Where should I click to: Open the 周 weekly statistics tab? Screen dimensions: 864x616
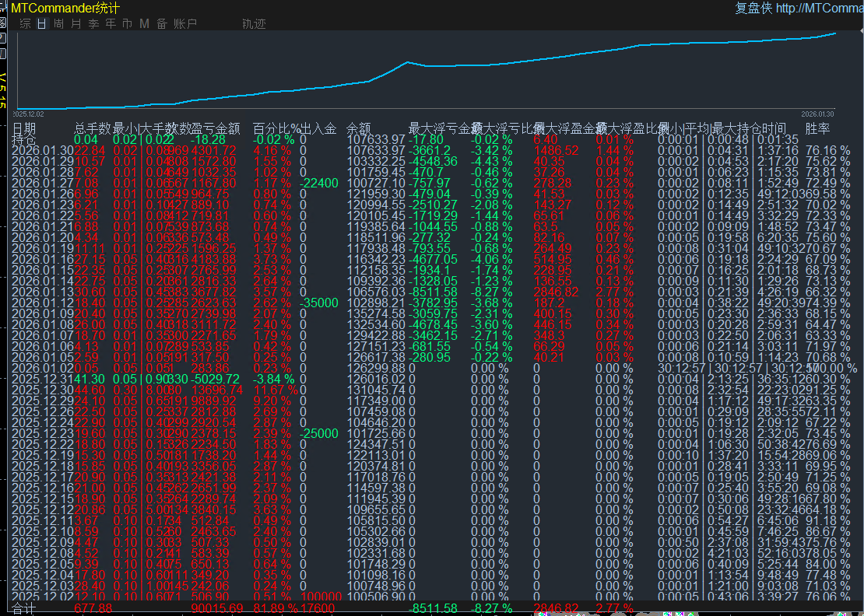click(x=59, y=23)
